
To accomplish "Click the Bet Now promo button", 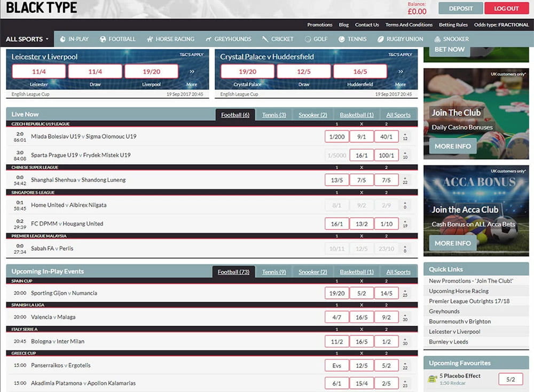I will [449, 50].
